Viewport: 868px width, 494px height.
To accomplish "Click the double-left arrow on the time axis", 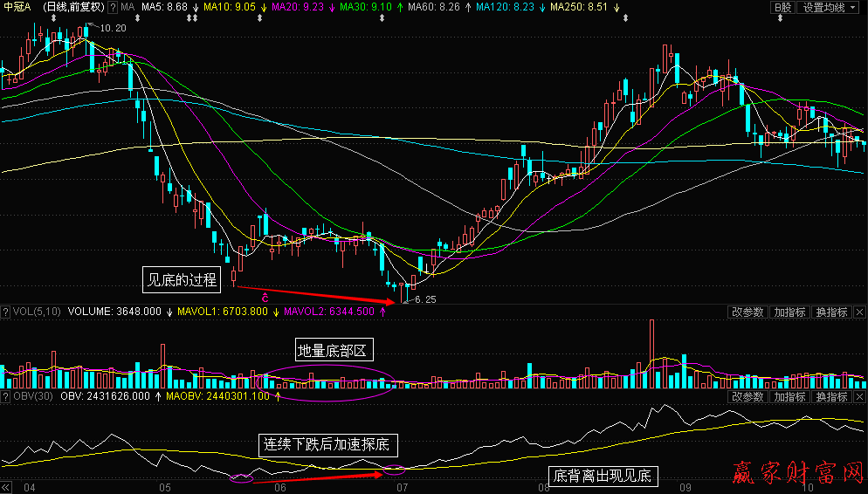I will coord(7,487).
